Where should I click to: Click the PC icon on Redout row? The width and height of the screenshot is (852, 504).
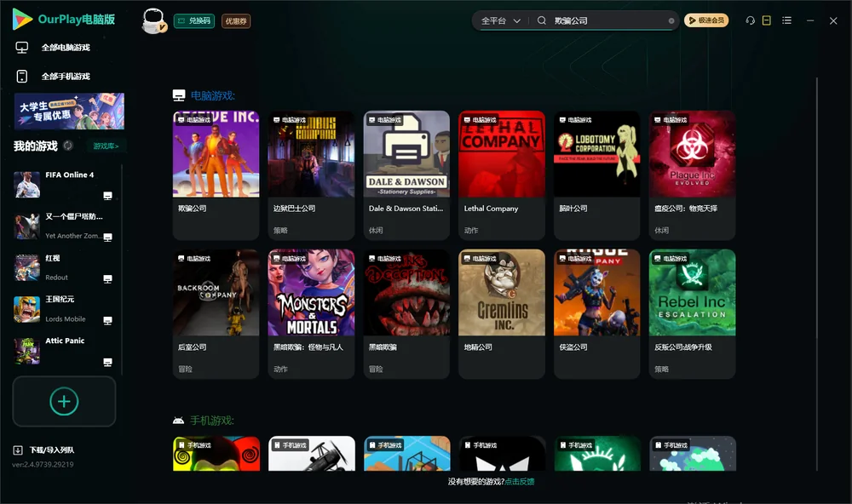click(107, 279)
